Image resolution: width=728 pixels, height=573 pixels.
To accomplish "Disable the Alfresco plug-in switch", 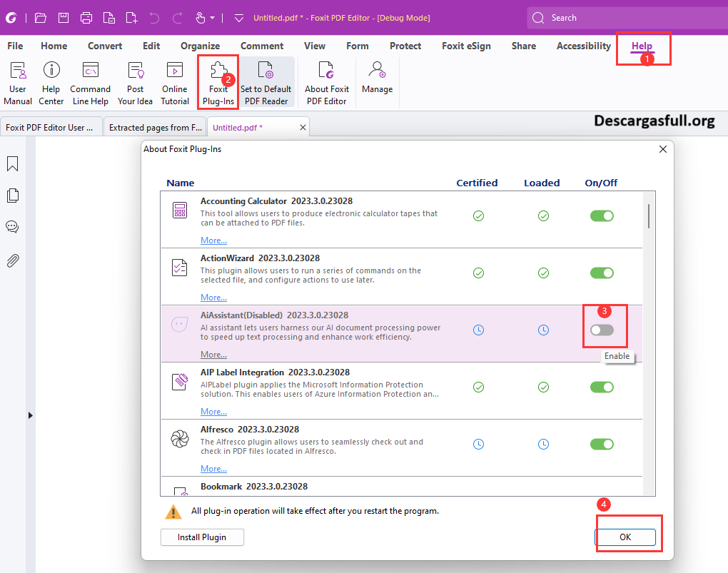I will [602, 444].
